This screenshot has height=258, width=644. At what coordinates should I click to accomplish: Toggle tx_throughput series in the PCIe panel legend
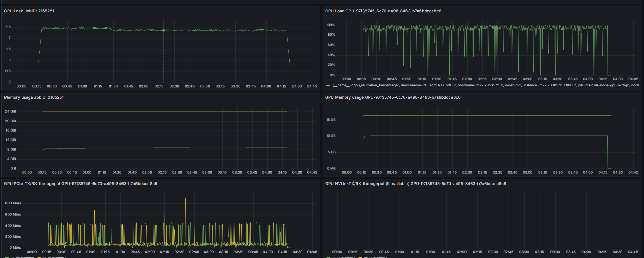click(23, 257)
